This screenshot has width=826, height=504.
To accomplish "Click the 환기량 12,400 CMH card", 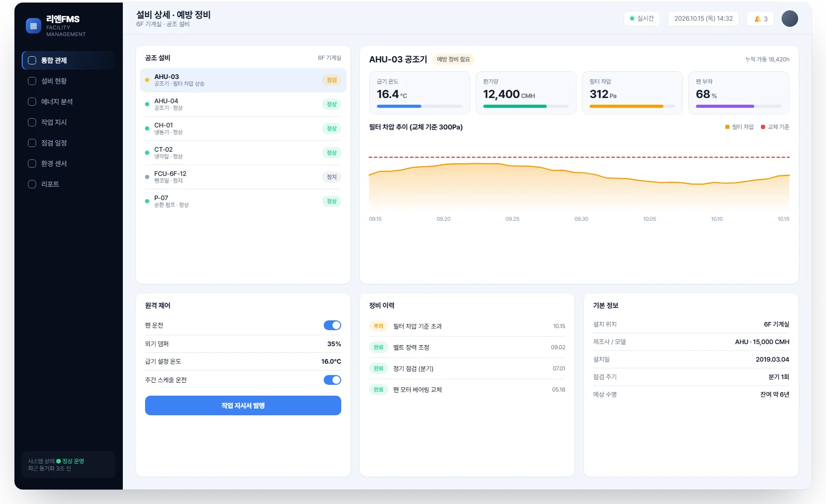I will (x=526, y=93).
